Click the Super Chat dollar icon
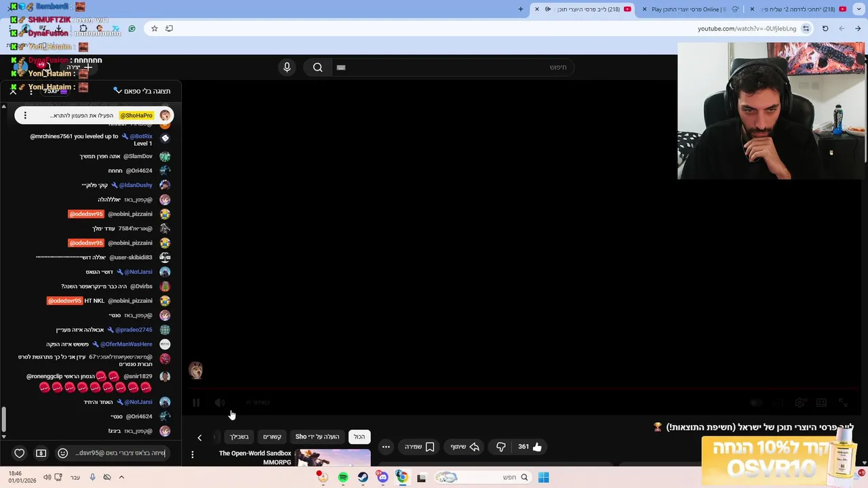The image size is (868, 488). click(41, 453)
